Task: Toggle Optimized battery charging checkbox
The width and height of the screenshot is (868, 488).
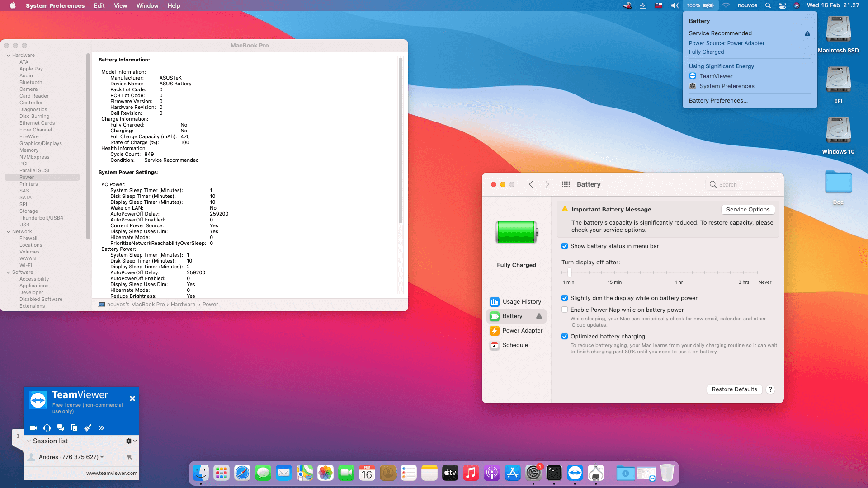Action: (565, 336)
